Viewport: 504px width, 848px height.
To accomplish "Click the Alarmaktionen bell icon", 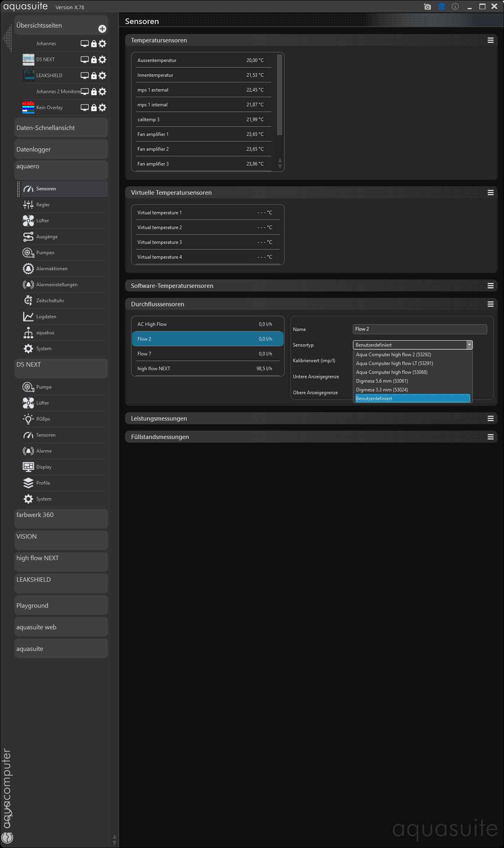I will pos(28,269).
